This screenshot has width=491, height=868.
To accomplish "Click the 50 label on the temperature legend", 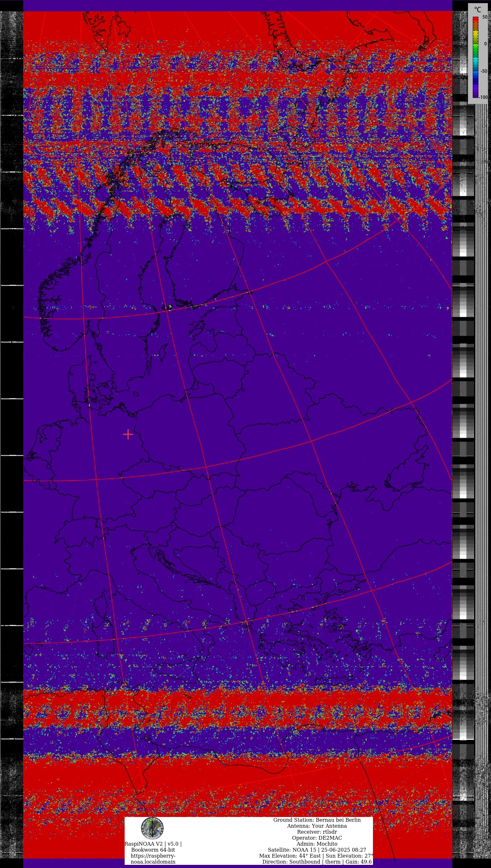I will [485, 17].
